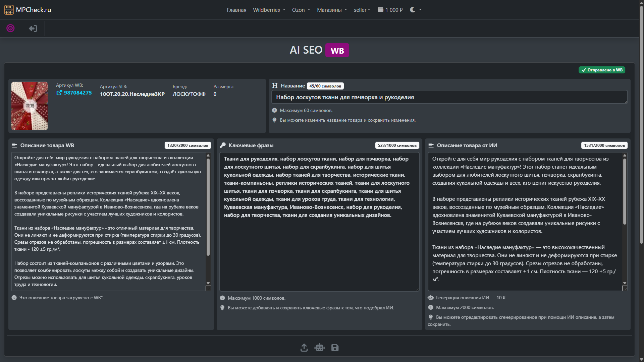Screen dimensions: 644x362
Task: Click lines icon beside Описание товара WB
Action: coord(14,145)
